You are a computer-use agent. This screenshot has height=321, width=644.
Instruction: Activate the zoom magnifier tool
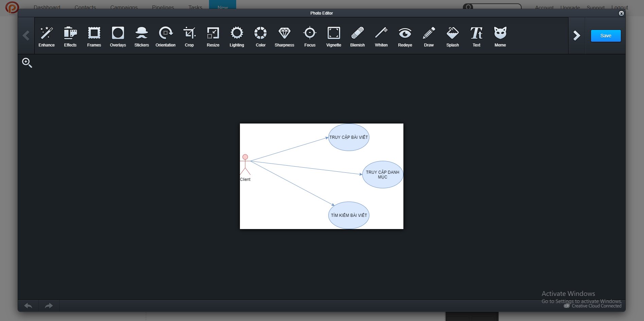[27, 63]
